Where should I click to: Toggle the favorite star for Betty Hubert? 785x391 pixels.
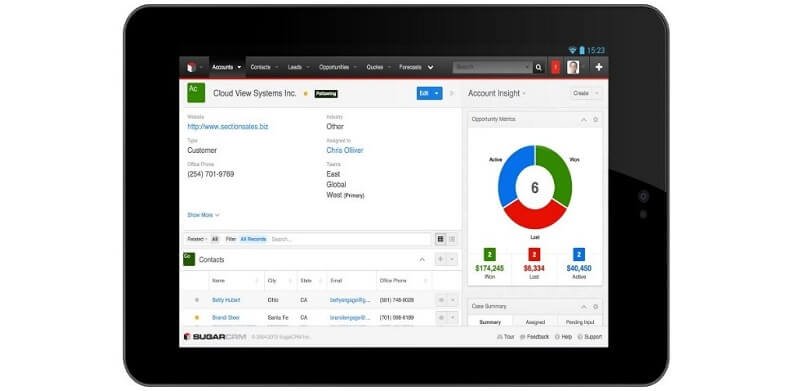(x=197, y=300)
